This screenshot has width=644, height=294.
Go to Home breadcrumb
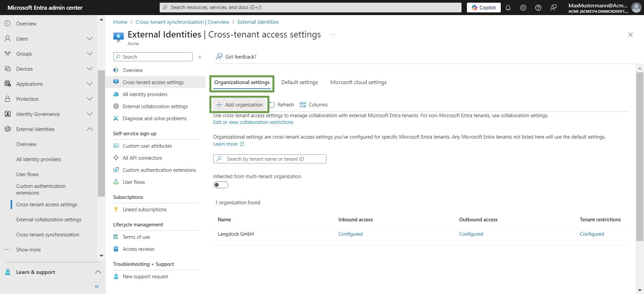[120, 22]
